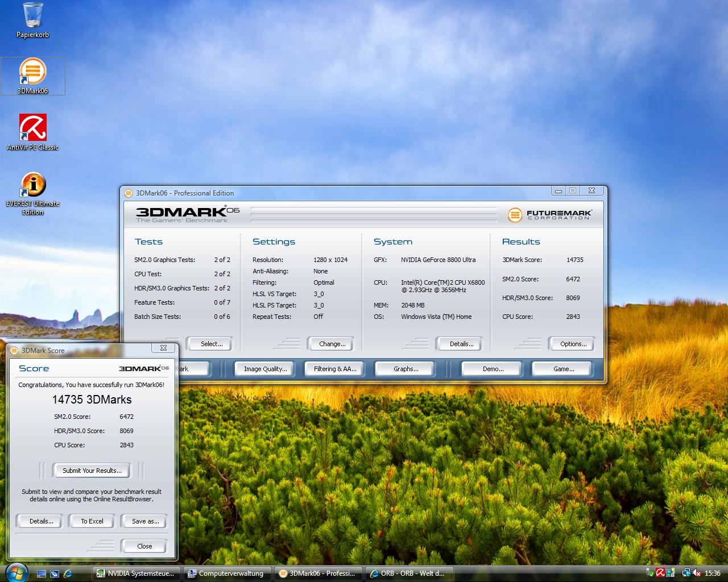Switch to NVIDIA Systemsteuerung taskbar window
Screen dimensions: 728x582
(x=137, y=573)
